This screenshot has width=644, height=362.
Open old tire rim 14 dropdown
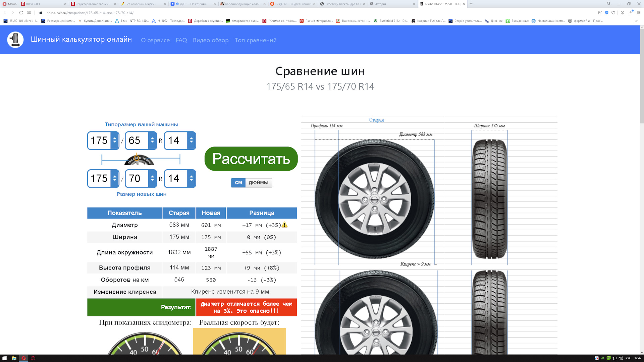pyautogui.click(x=180, y=140)
